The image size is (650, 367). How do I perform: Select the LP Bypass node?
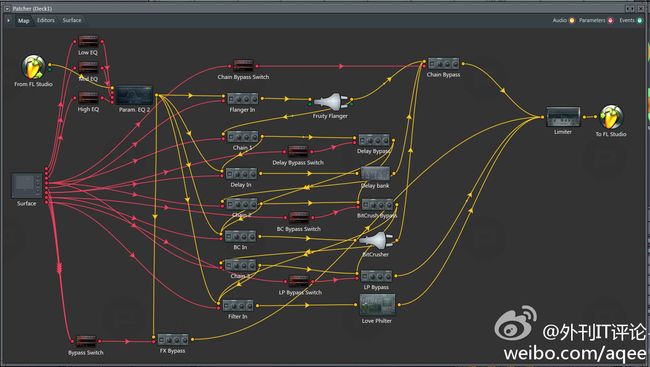click(x=376, y=276)
